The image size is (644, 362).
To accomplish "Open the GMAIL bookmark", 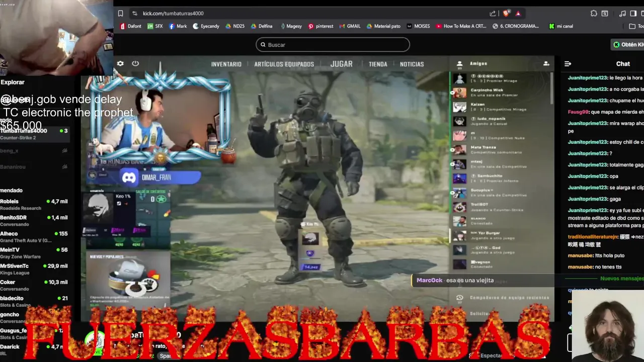I will (350, 26).
